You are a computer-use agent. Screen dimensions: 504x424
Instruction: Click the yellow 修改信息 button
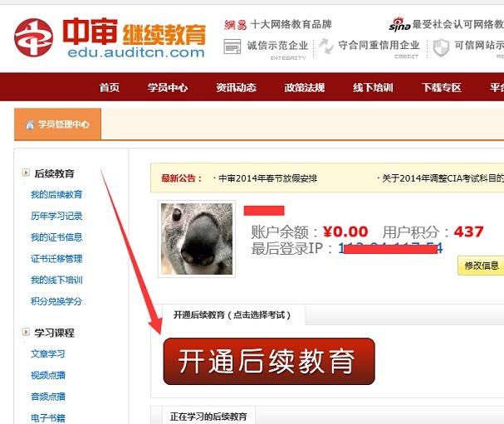(x=481, y=266)
